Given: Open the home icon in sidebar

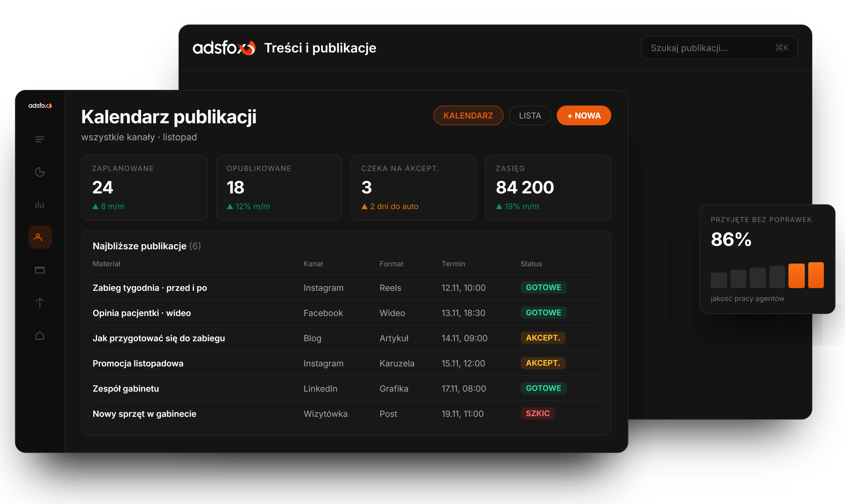Looking at the screenshot, I should pyautogui.click(x=40, y=335).
